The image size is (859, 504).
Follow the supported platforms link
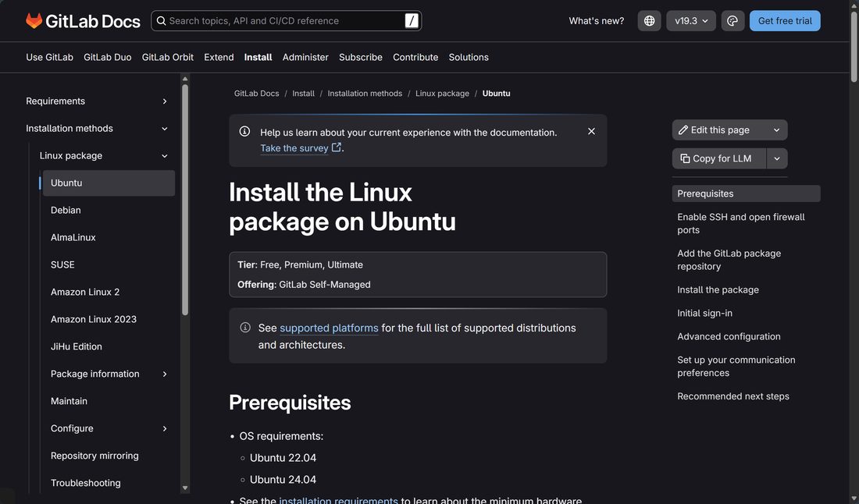(329, 328)
